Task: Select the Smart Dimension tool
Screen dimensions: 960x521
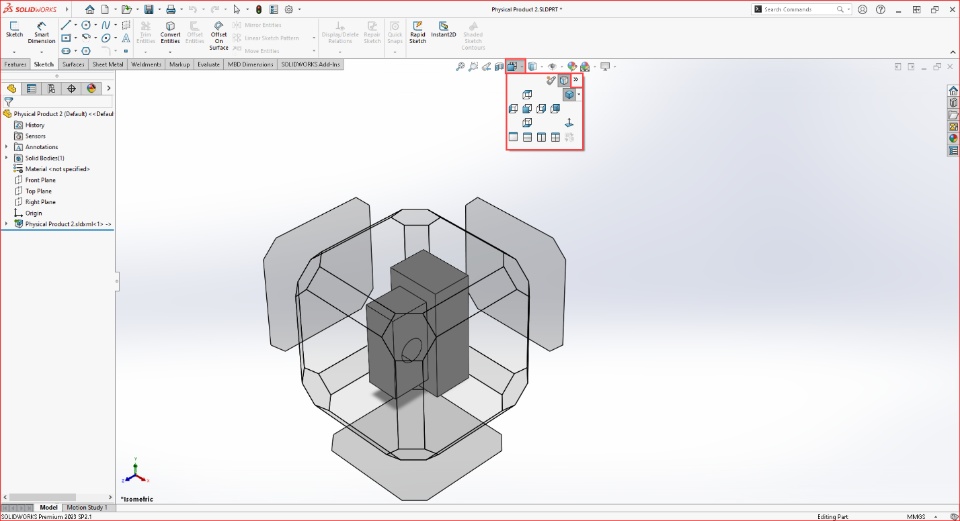Action: pos(41,32)
